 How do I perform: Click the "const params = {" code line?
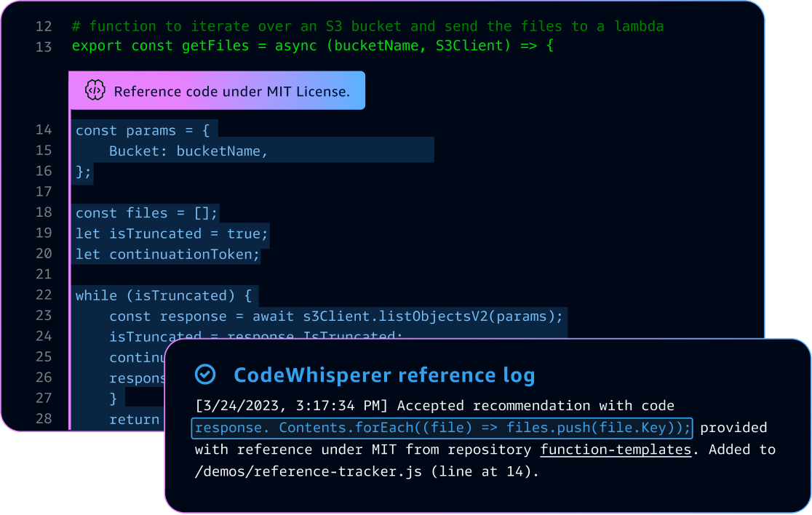point(143,131)
